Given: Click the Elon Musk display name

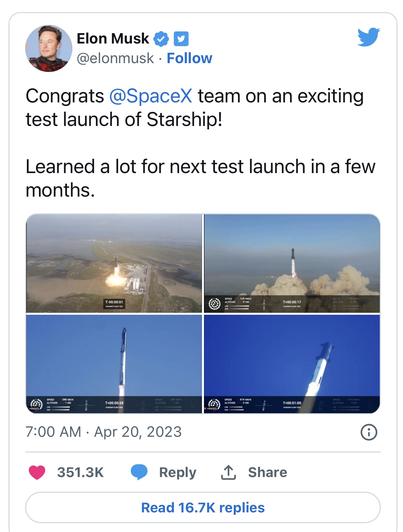Looking at the screenshot, I should pos(113,39).
